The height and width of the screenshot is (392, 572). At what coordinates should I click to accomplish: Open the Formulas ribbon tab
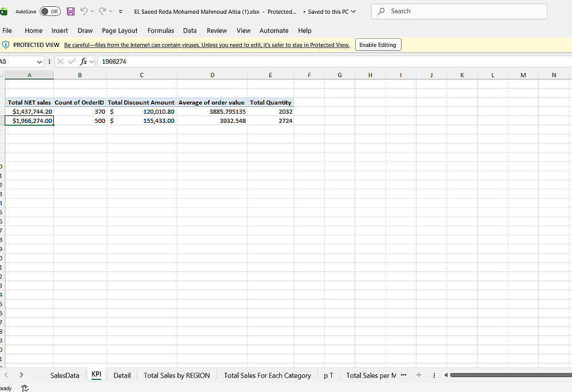click(161, 31)
